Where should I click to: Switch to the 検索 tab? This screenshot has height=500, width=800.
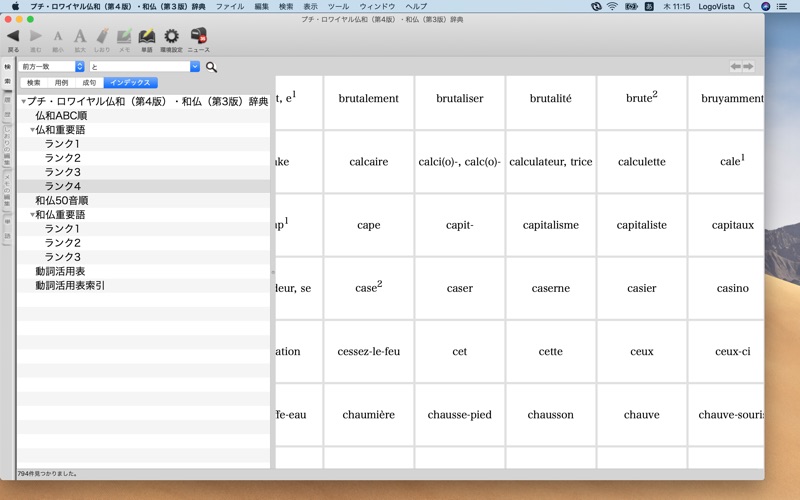pos(34,83)
